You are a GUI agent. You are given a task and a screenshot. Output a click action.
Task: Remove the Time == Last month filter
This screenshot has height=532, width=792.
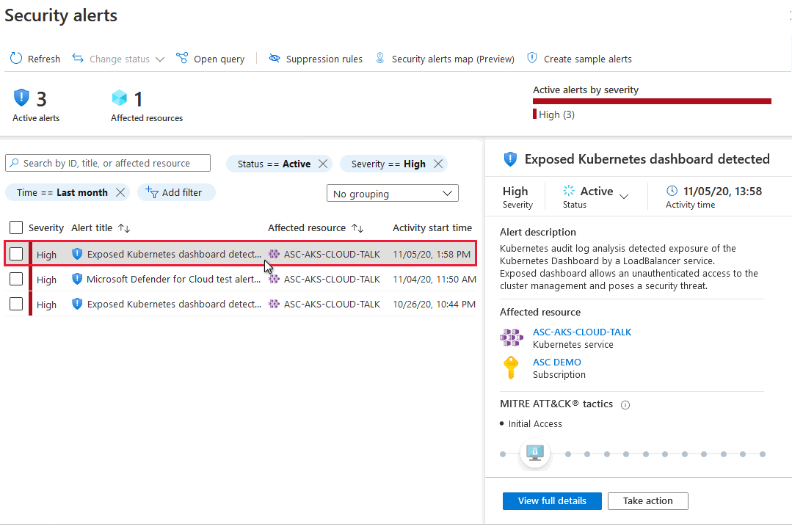click(120, 192)
